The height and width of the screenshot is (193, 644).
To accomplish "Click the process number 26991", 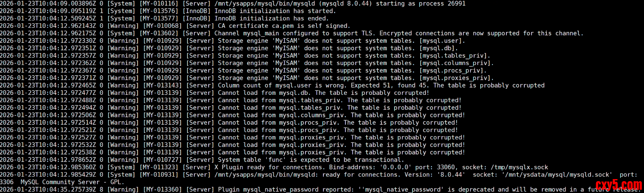I will 455,4.
